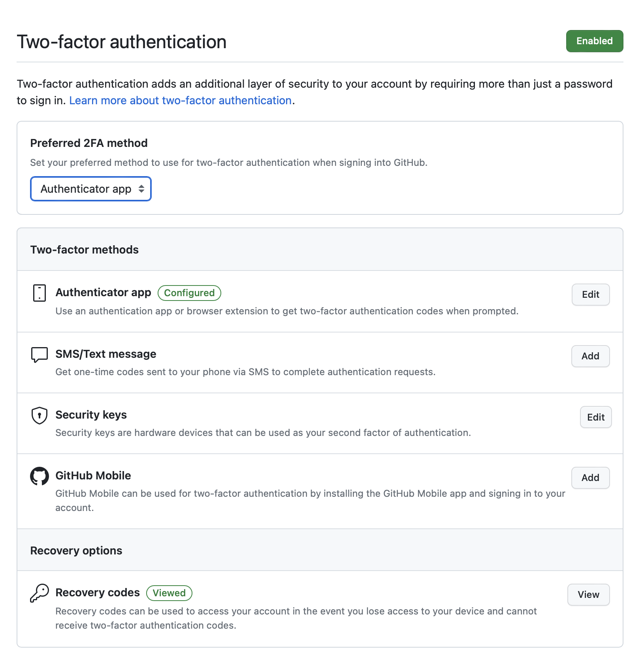This screenshot has width=644, height=665.
Task: Click the Authenticator app row title
Action: [104, 292]
